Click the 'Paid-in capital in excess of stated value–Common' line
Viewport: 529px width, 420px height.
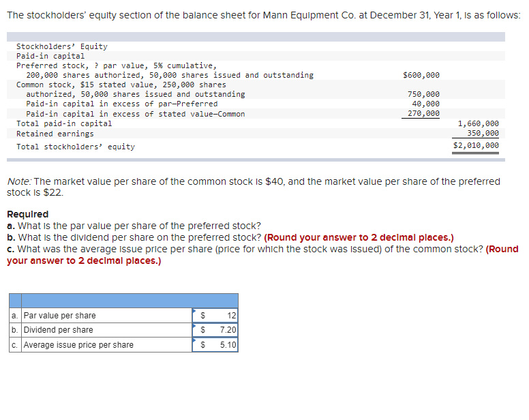[x=135, y=114]
